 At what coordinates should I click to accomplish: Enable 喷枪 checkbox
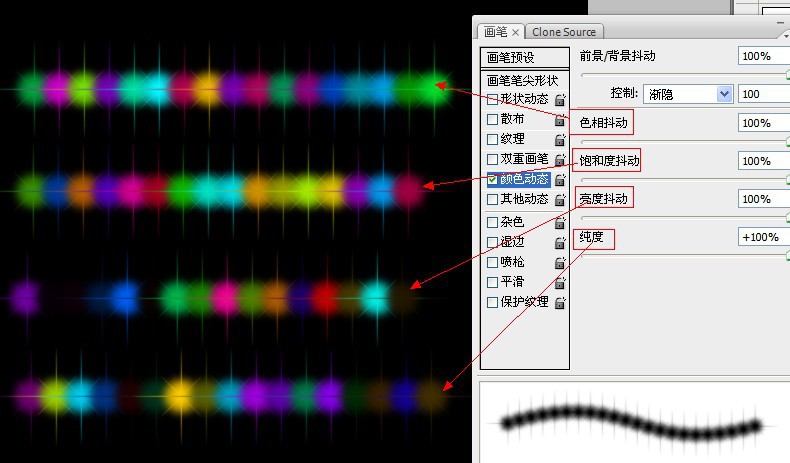[x=492, y=262]
